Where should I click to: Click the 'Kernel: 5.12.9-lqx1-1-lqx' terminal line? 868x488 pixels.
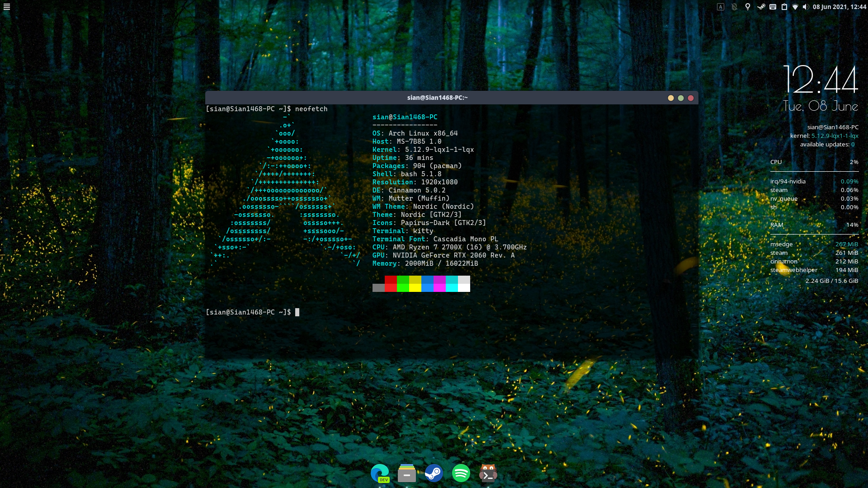[423, 150]
